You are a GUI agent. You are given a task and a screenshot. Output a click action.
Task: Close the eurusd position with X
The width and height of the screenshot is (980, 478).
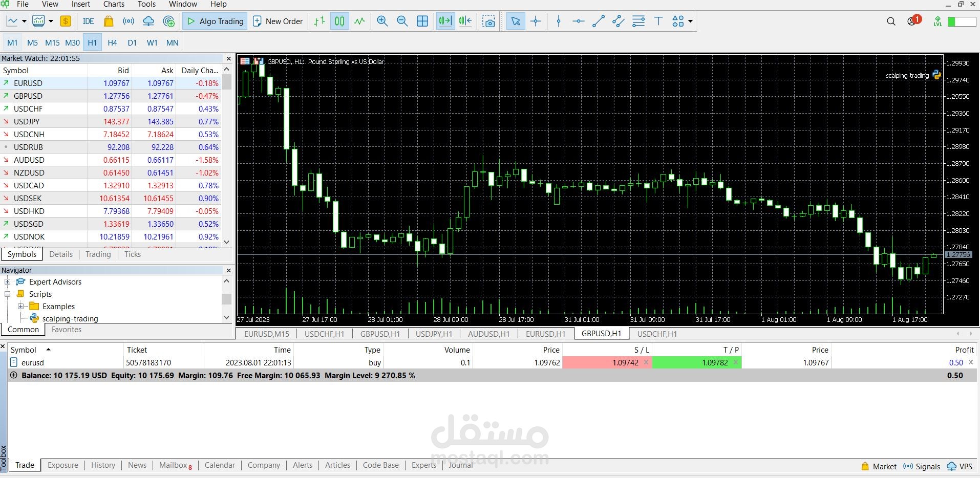tap(971, 363)
